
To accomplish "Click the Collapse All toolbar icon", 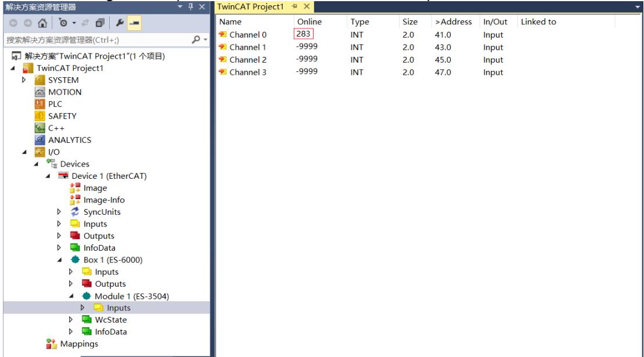I will coord(100,23).
